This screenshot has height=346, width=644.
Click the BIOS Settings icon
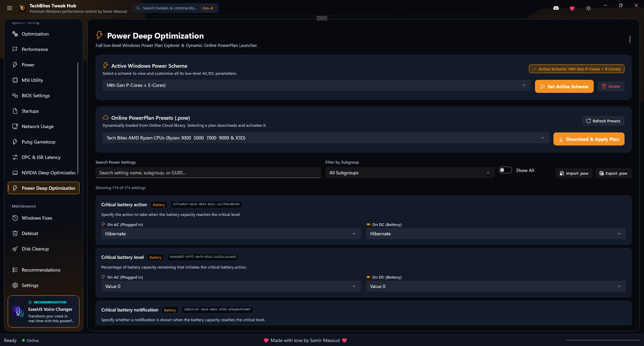tap(15, 96)
